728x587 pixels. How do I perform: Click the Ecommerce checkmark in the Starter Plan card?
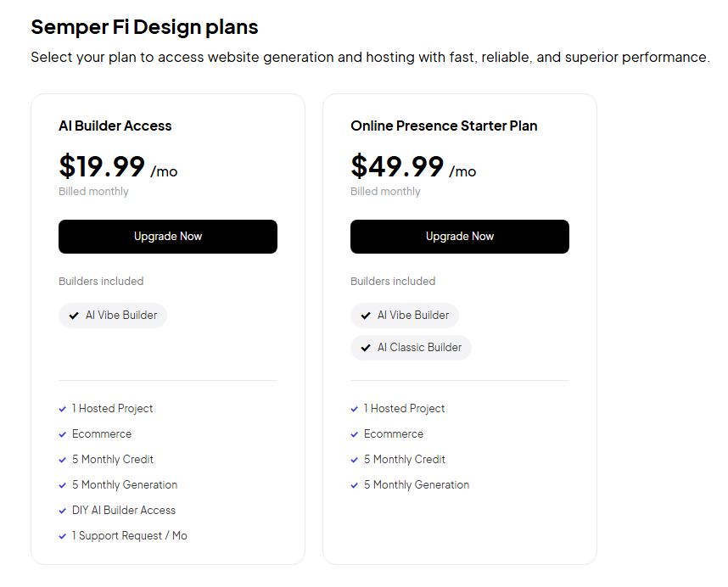(x=355, y=434)
